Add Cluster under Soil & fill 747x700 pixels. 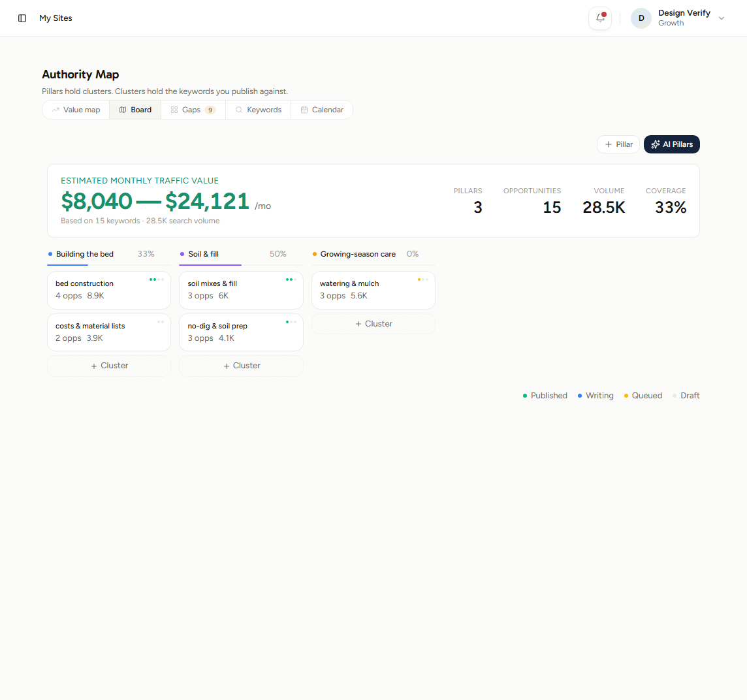(241, 366)
